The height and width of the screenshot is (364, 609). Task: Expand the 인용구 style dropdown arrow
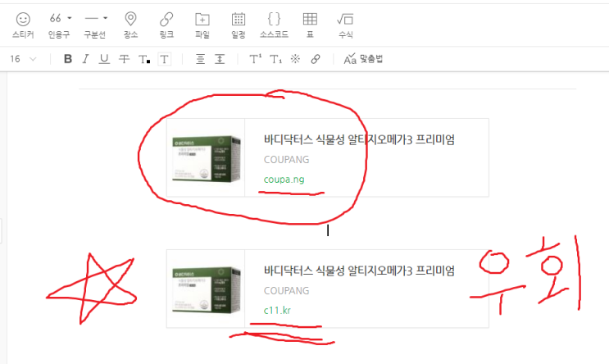pos(70,18)
